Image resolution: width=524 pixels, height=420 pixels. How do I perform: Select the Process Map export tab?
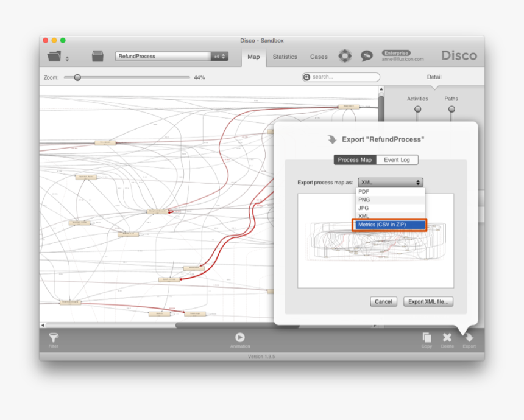point(355,160)
